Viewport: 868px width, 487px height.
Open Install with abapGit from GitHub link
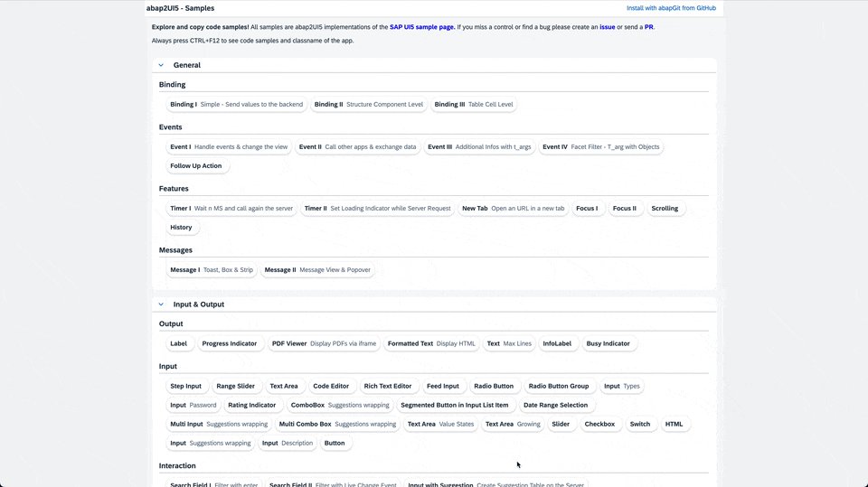tap(671, 8)
